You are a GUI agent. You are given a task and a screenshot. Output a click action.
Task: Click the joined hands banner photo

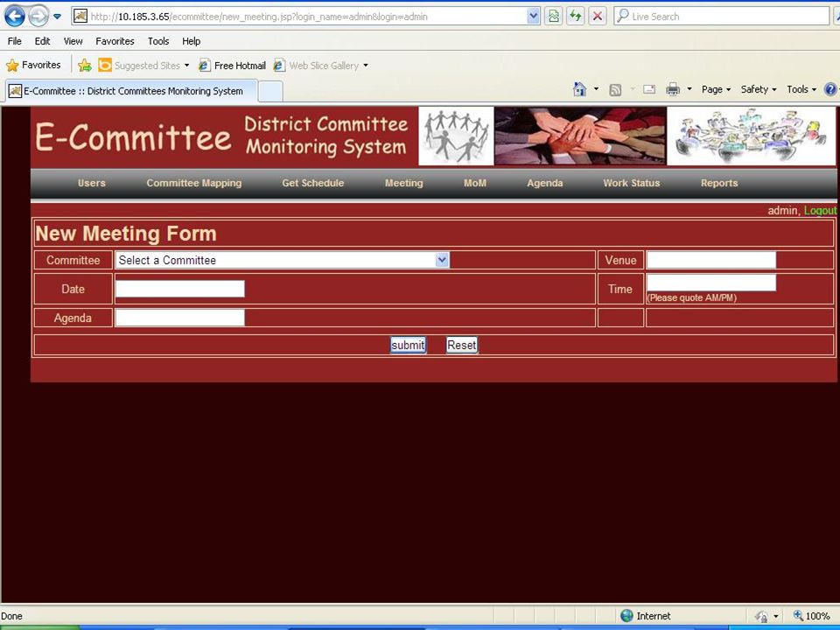(x=580, y=136)
